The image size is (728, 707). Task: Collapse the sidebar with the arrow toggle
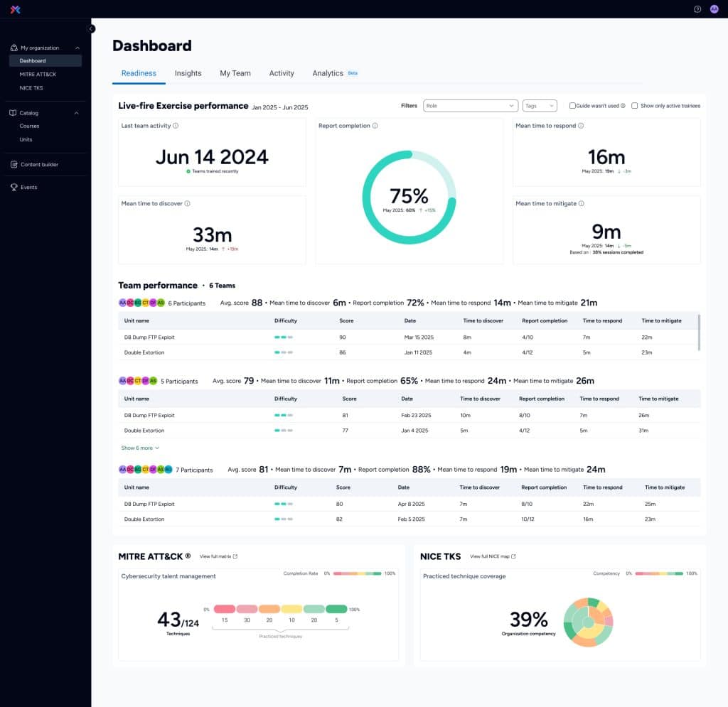pos(91,29)
